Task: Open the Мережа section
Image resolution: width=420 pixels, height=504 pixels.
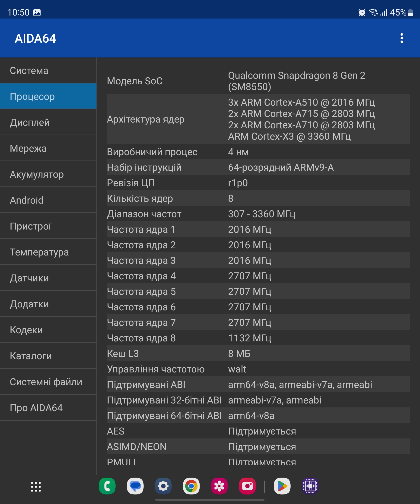Action: 48,148
